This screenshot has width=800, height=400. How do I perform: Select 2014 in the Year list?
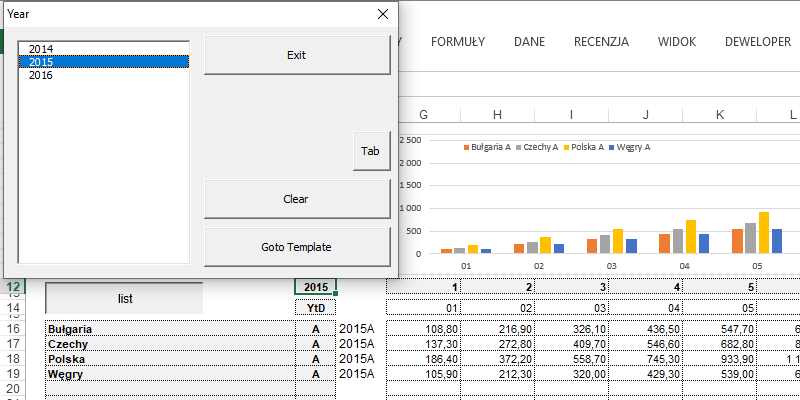42,48
